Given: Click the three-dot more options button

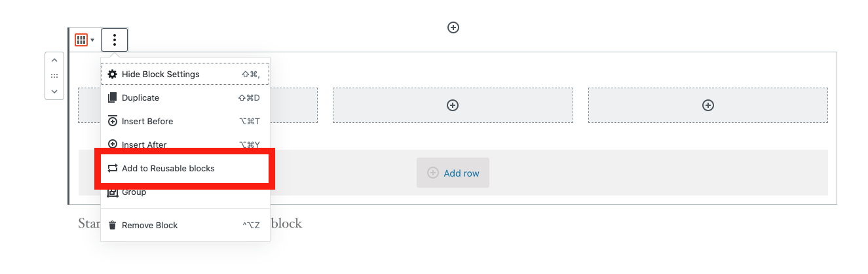Looking at the screenshot, I should point(115,40).
